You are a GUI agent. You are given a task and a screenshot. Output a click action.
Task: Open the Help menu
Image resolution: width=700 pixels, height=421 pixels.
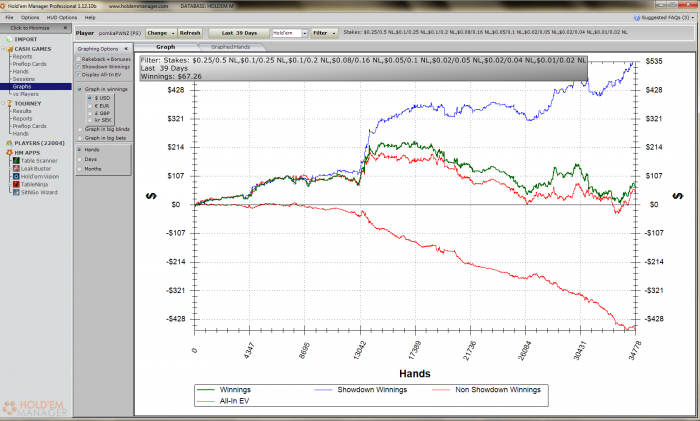click(90, 18)
